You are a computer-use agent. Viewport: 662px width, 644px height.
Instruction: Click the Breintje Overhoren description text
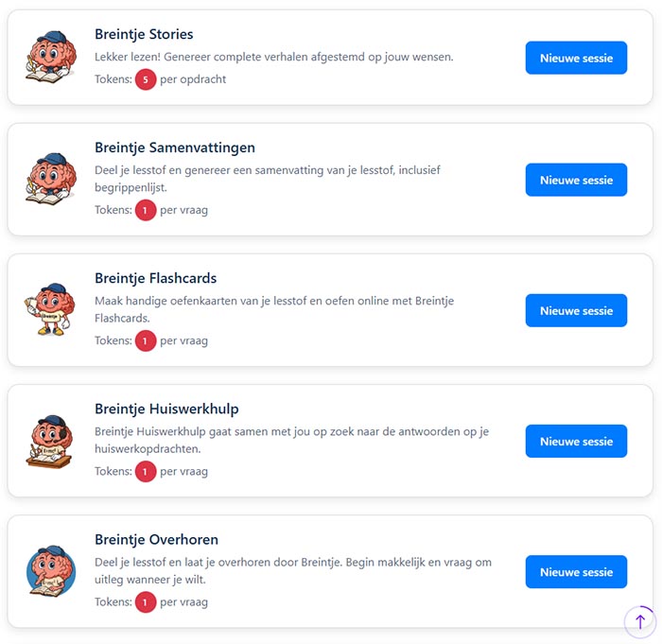point(293,570)
